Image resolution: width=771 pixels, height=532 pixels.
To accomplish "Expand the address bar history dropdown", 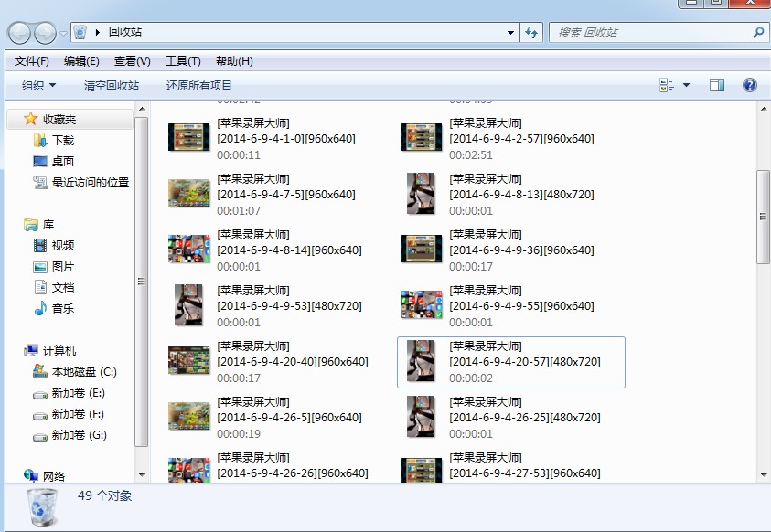I will click(510, 33).
